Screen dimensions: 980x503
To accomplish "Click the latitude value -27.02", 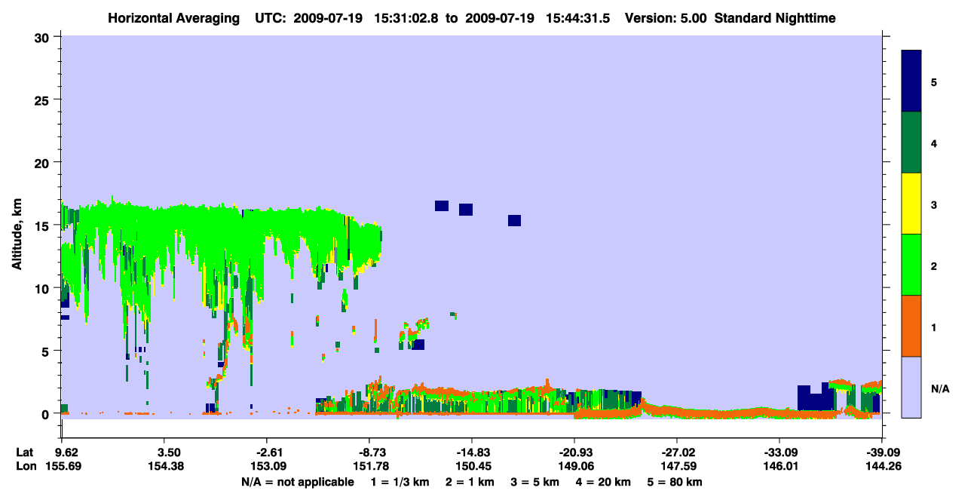I will pyautogui.click(x=677, y=452).
